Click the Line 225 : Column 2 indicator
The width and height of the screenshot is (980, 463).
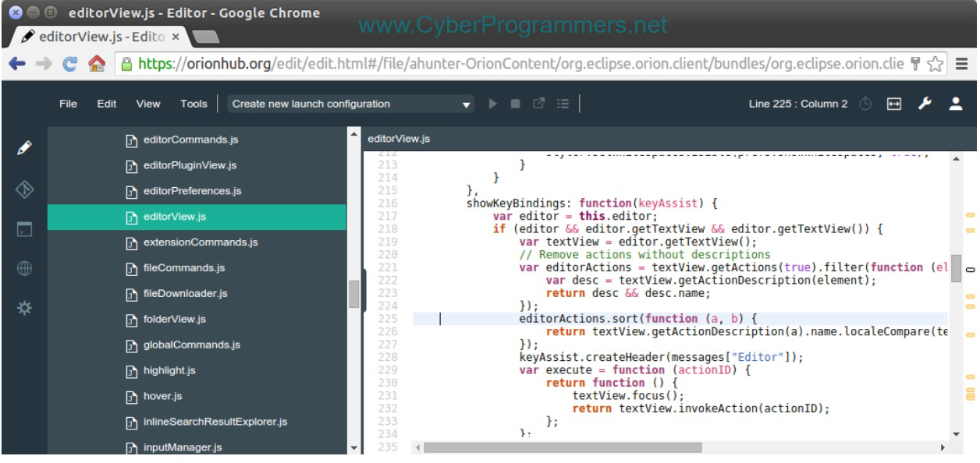coord(798,104)
